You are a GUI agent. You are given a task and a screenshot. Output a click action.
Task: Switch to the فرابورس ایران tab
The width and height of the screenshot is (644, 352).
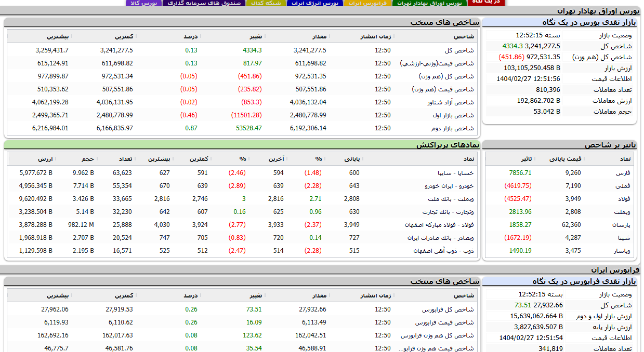367,3
